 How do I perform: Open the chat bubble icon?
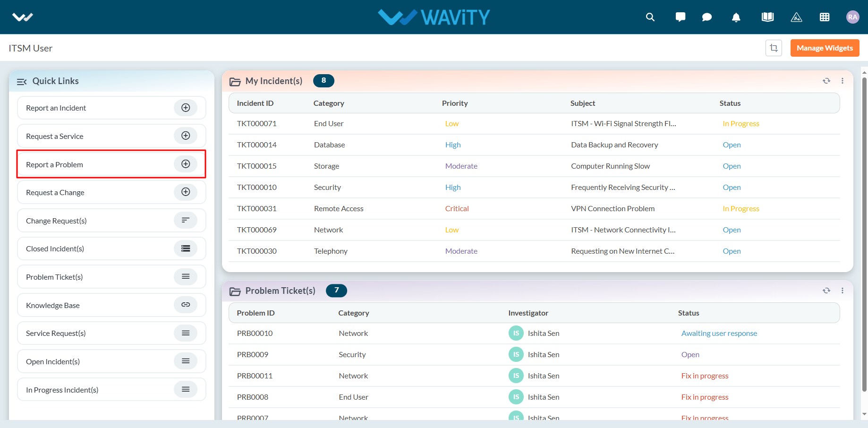point(707,17)
